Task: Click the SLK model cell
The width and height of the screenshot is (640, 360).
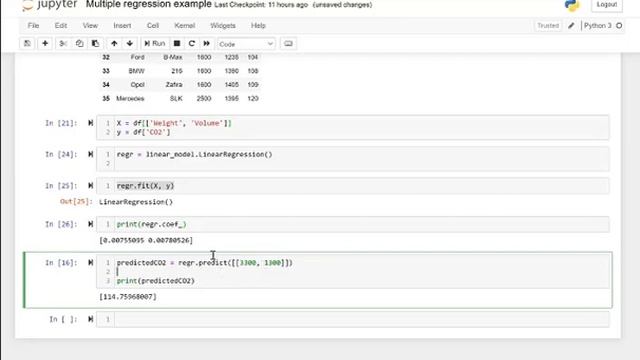Action: 176,98
